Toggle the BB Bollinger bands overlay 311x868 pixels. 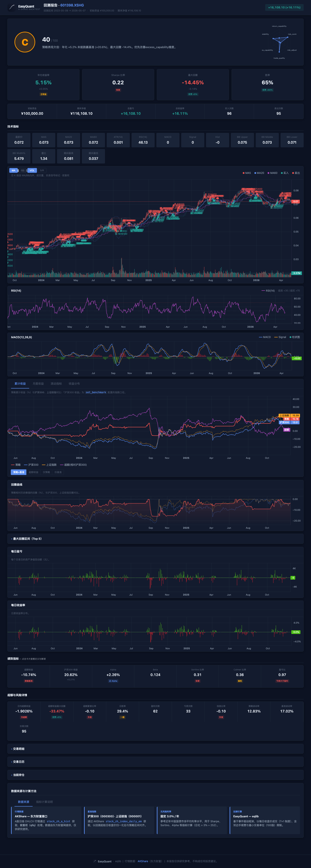coord(23,170)
